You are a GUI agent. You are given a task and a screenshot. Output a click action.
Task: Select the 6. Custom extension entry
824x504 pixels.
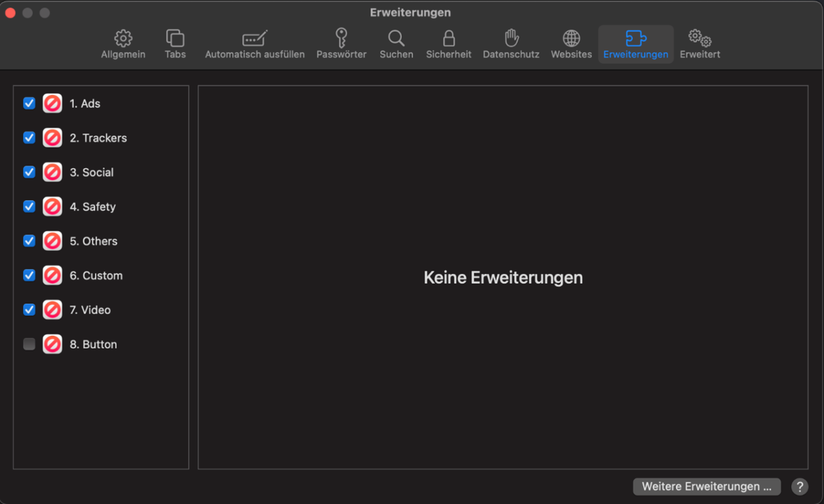pos(96,275)
